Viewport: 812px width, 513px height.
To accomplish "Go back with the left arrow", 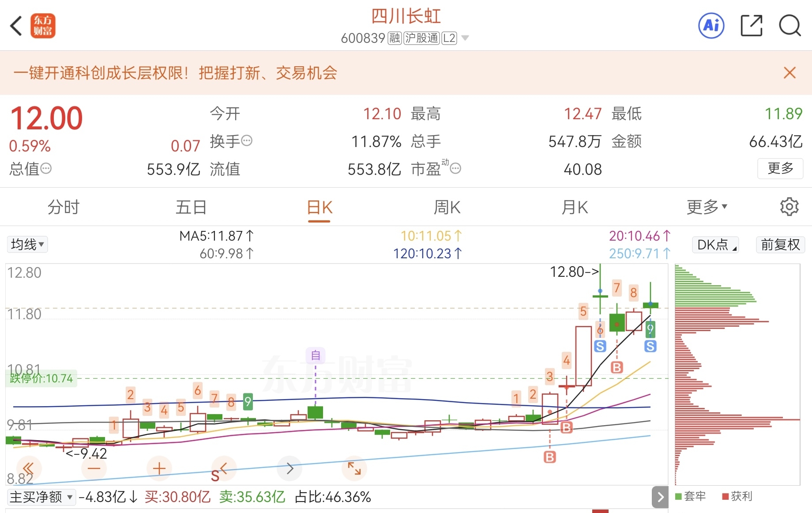I will click(16, 26).
